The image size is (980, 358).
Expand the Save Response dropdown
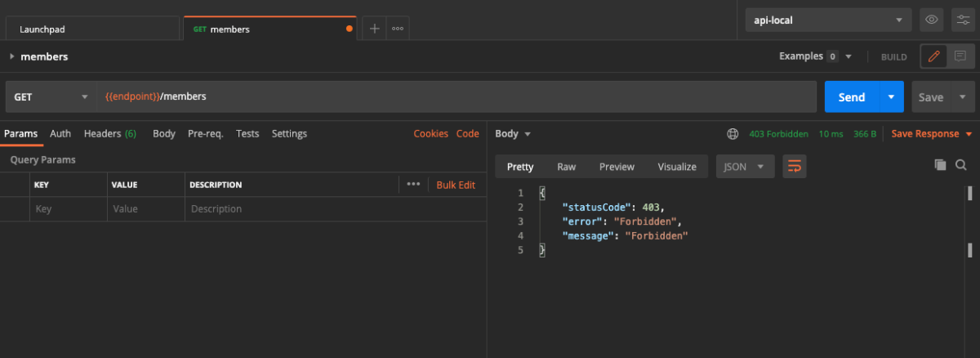969,134
